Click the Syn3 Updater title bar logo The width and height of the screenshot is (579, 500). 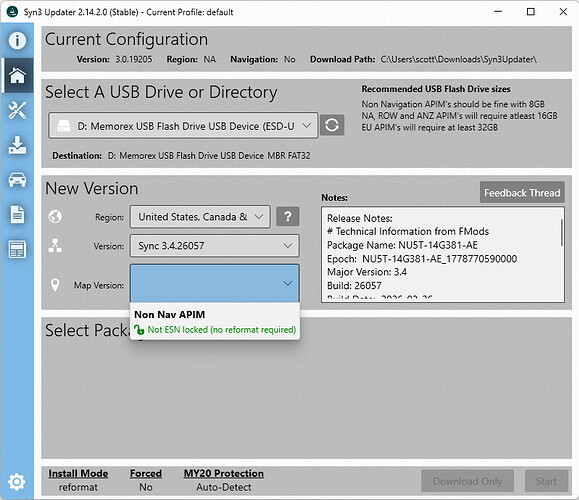pyautogui.click(x=12, y=12)
